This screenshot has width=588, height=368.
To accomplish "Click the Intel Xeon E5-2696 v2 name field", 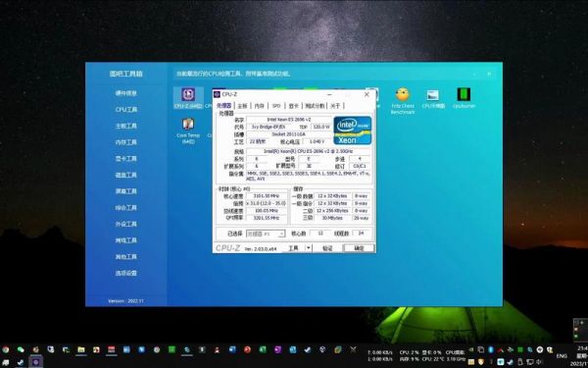I will pyautogui.click(x=289, y=120).
